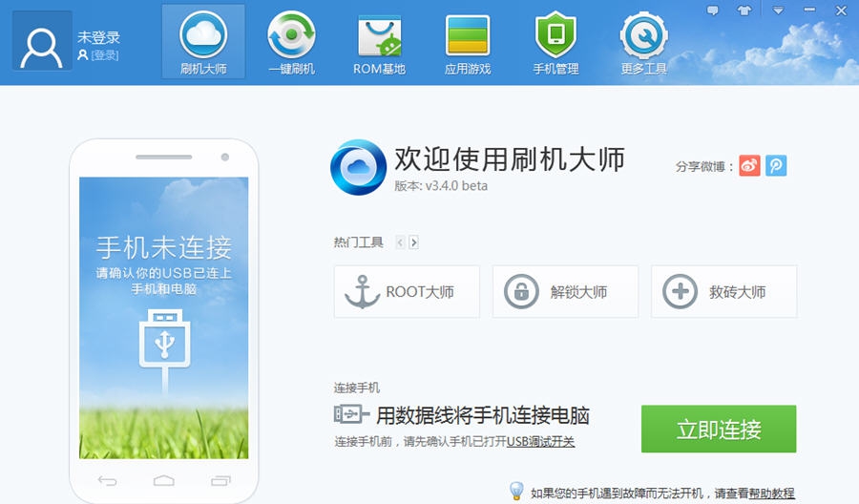Open the skin T-shirt icon
Image resolution: width=859 pixels, height=504 pixels.
click(x=744, y=10)
